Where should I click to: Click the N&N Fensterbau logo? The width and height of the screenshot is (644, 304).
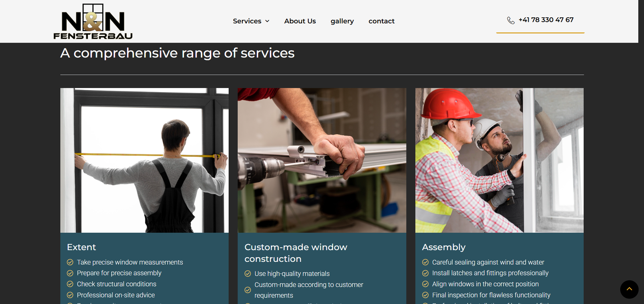coord(93,22)
